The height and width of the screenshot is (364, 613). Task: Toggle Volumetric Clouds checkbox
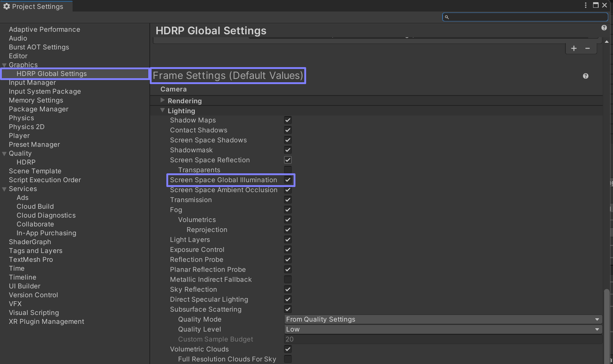point(288,349)
